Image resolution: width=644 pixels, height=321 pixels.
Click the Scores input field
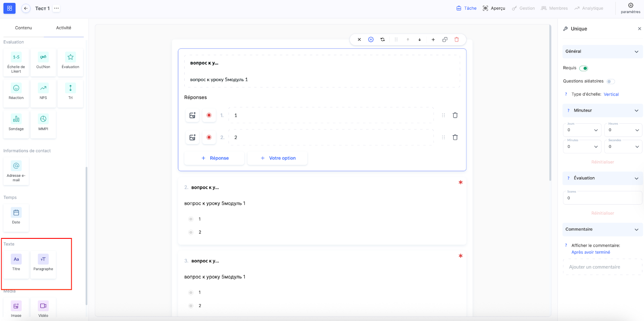tap(602, 198)
